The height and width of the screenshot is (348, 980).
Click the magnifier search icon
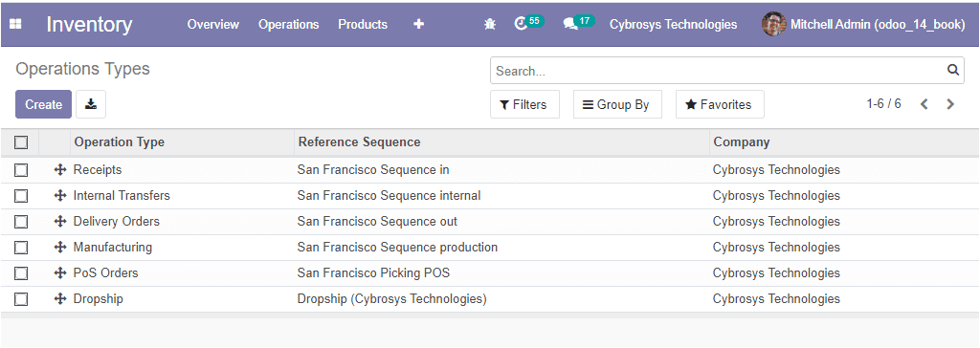coord(952,70)
